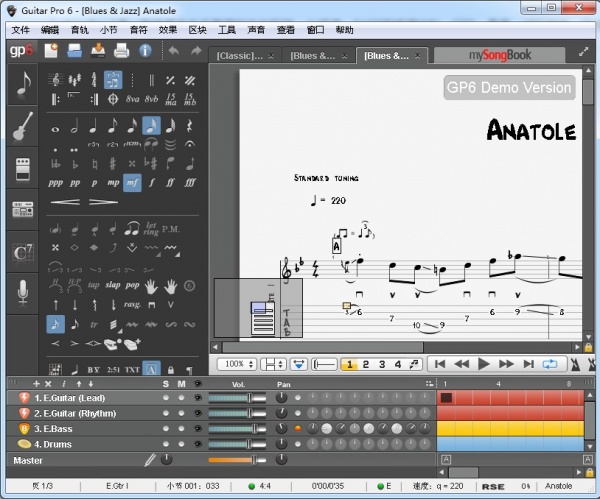Solo the E.Guitar (Lead) track

(x=166, y=398)
